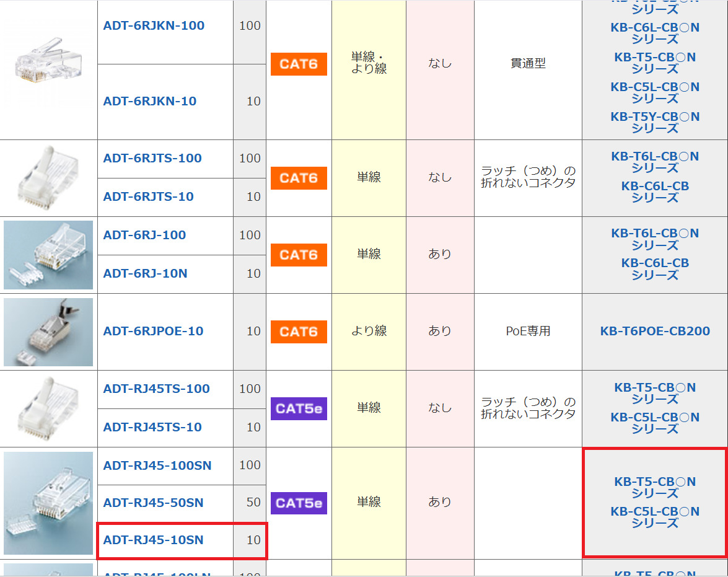Click the CAT5e badge in the ADT-RJ45TS row
This screenshot has width=728, height=577.
pyautogui.click(x=299, y=408)
